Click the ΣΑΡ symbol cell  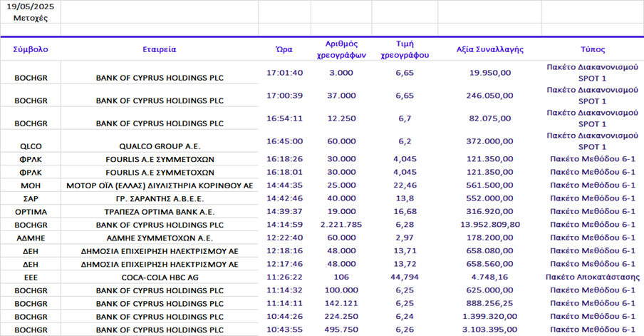click(31, 198)
